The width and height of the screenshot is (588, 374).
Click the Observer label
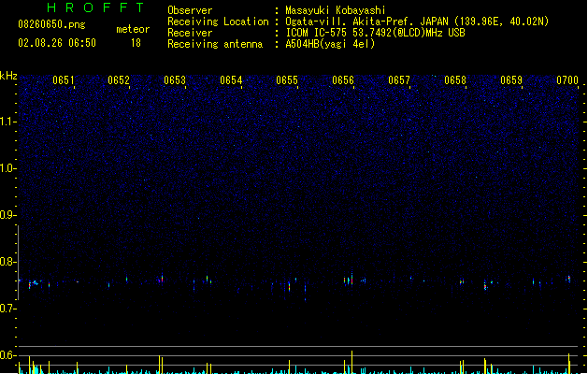190,10
